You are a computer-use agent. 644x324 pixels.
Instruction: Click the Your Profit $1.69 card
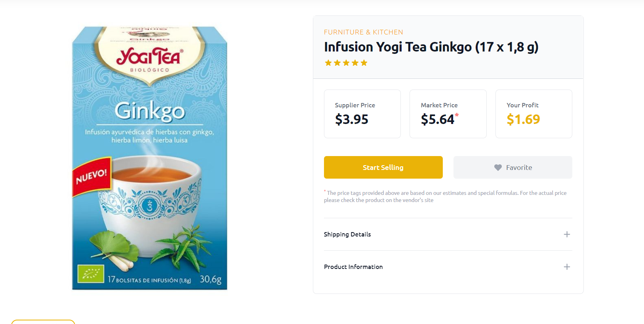(x=533, y=114)
